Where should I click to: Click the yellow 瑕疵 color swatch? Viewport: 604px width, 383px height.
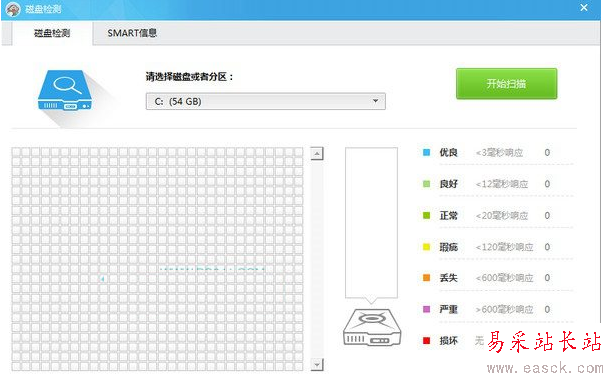426,247
